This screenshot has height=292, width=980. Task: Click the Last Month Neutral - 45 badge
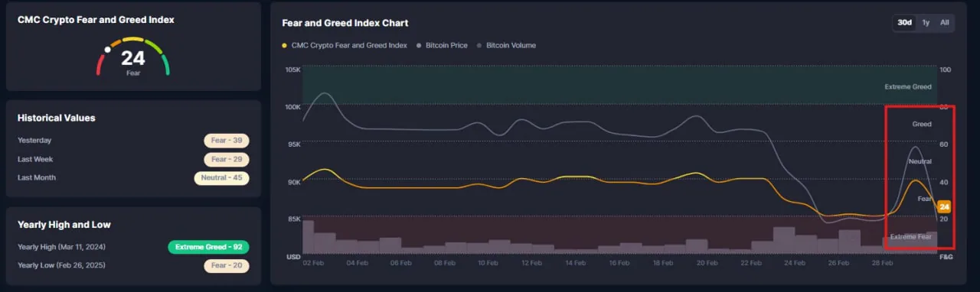click(x=222, y=178)
